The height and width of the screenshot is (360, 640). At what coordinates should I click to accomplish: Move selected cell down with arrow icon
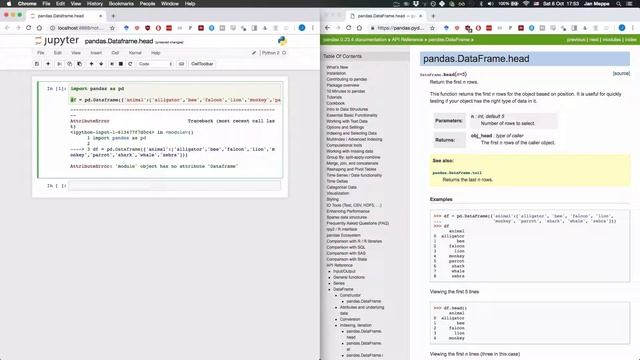click(101, 64)
